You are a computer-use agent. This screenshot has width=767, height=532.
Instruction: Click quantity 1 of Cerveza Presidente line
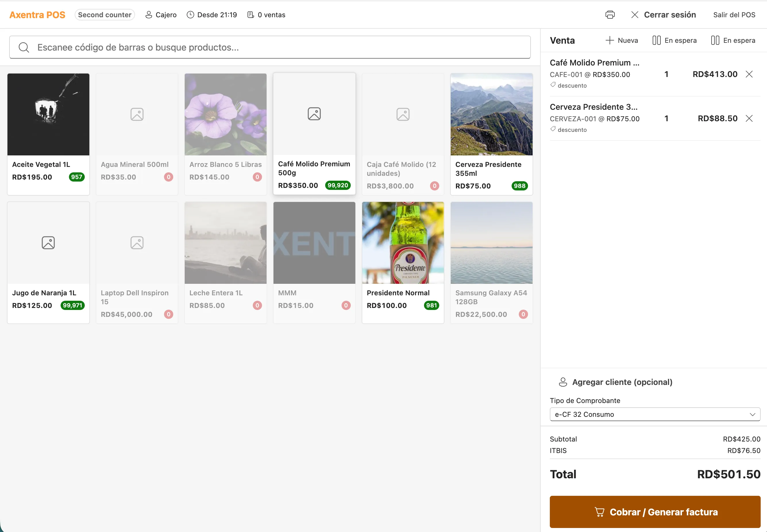coord(666,118)
